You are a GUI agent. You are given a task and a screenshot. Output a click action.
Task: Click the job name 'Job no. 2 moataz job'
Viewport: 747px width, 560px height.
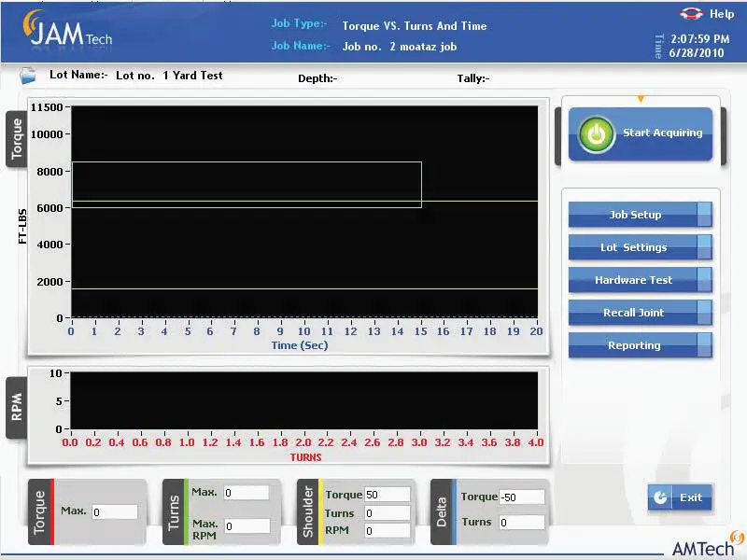pos(400,47)
